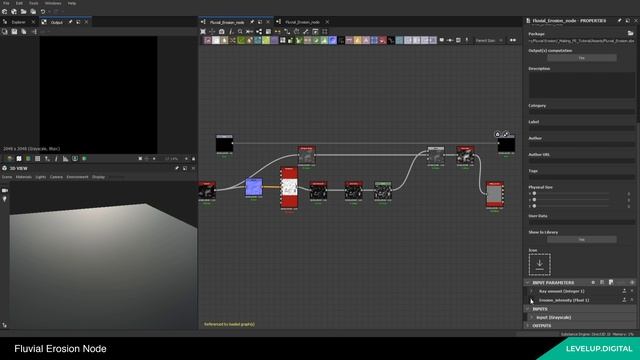Click the Category input field
Viewport: 640px width, 360px height.
[582, 111]
